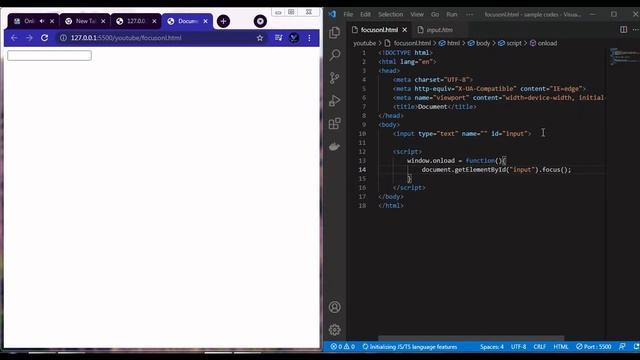Open the File menu in VS Code

348,14
